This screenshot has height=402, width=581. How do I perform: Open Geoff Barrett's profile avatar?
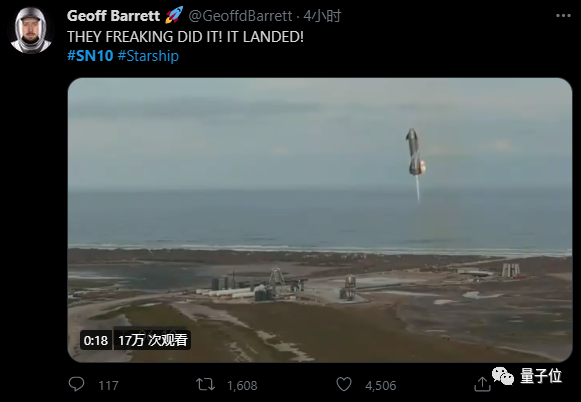click(x=31, y=30)
